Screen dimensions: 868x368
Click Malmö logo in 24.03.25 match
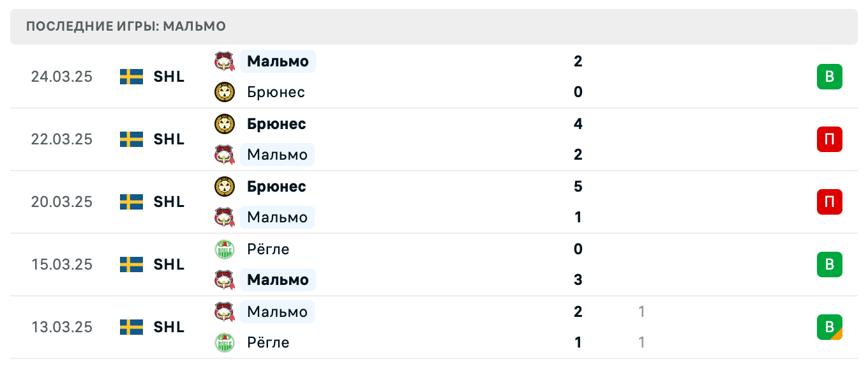pos(225,61)
